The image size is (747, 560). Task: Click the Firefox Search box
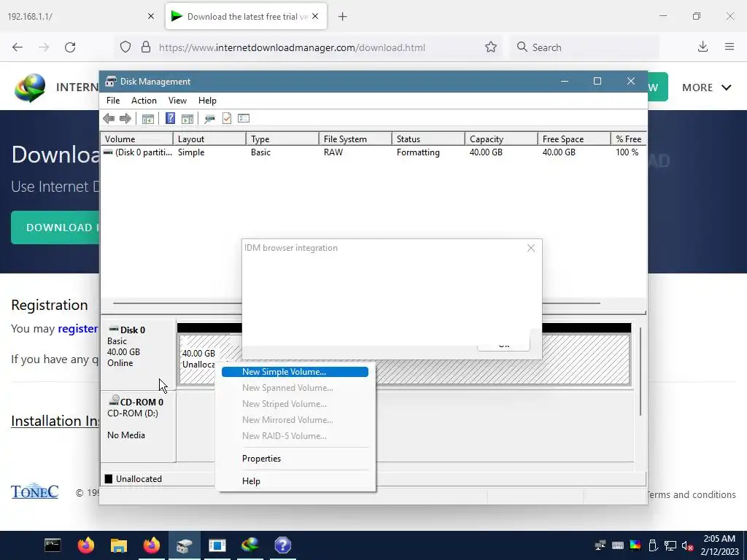585,47
